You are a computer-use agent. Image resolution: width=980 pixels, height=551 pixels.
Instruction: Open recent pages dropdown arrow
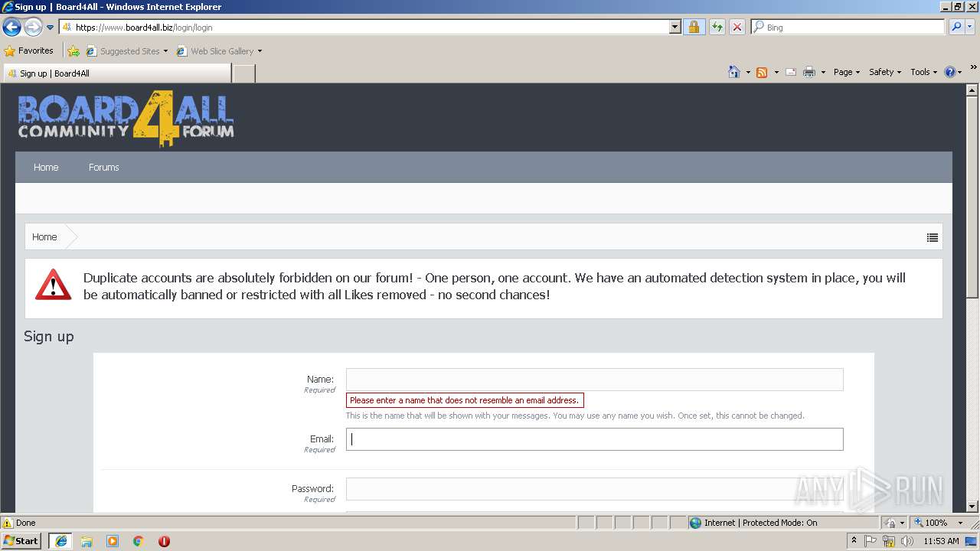pos(51,28)
